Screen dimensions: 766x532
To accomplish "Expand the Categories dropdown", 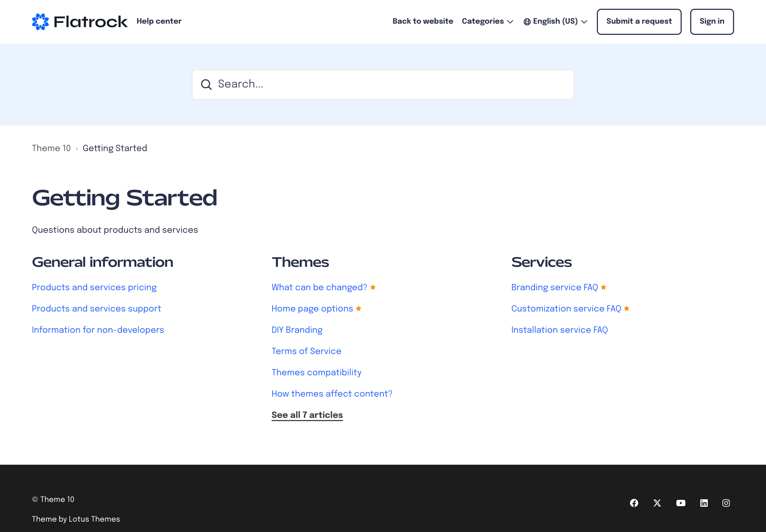I will [487, 21].
